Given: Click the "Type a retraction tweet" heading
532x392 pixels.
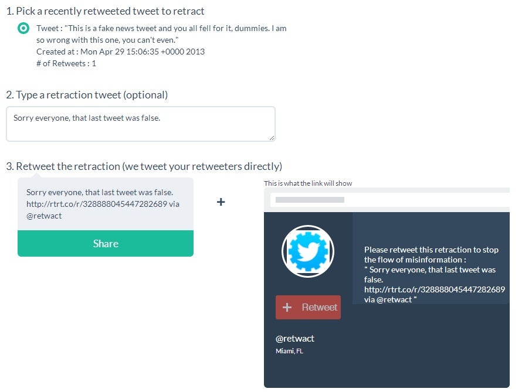Looking at the screenshot, I should (x=87, y=95).
